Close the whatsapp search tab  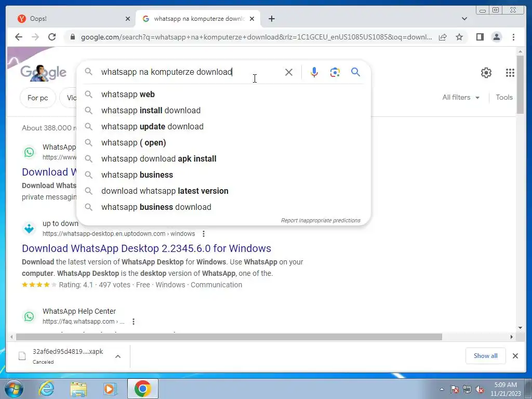pyautogui.click(x=252, y=19)
